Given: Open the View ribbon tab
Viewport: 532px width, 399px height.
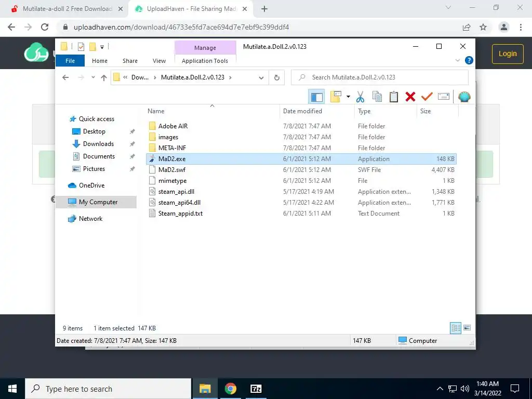Looking at the screenshot, I should pos(159,61).
